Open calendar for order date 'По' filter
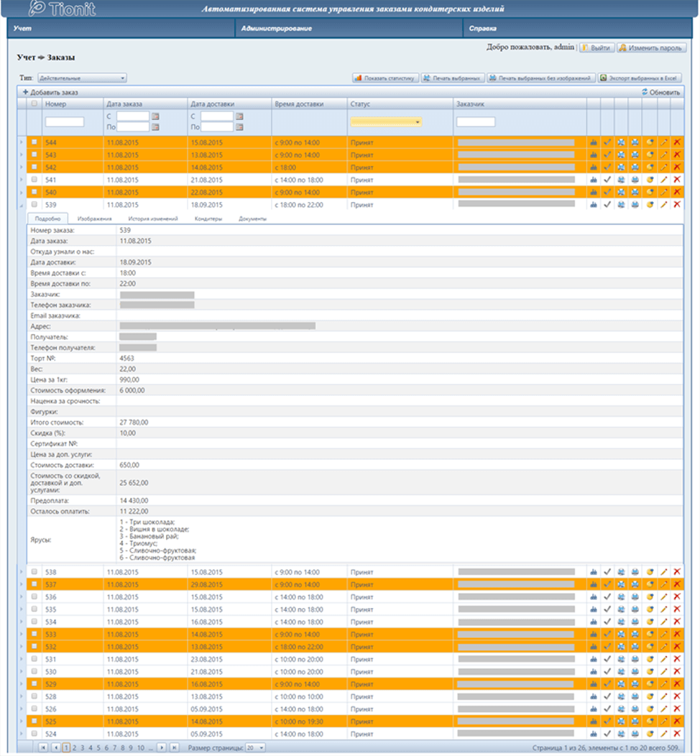This screenshot has height=756, width=700. point(155,126)
